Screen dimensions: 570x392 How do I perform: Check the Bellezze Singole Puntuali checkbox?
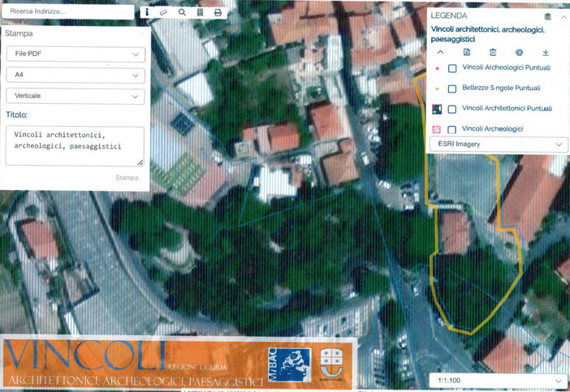coord(452,89)
